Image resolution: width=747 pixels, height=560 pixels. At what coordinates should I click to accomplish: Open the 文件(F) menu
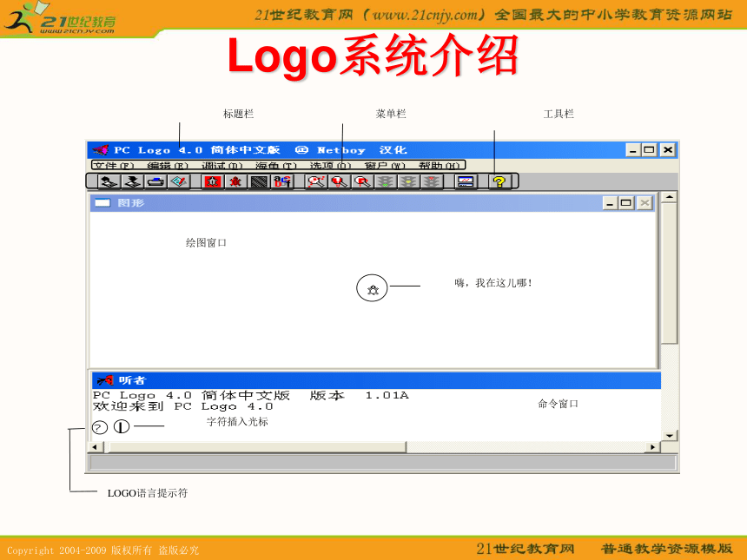(114, 166)
